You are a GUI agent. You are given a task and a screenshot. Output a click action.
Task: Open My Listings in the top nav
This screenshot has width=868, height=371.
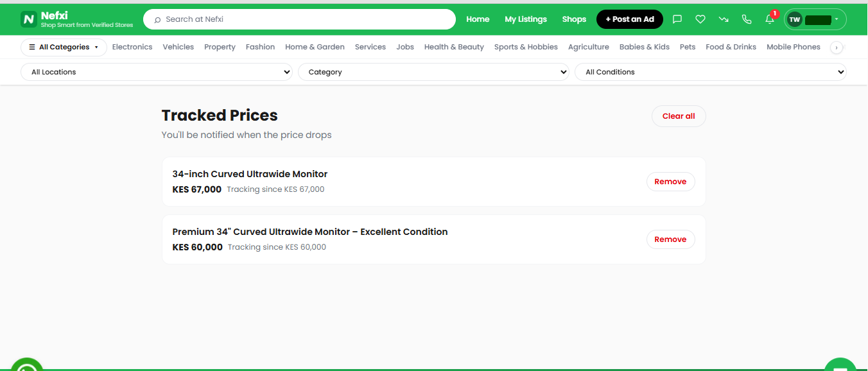point(526,19)
